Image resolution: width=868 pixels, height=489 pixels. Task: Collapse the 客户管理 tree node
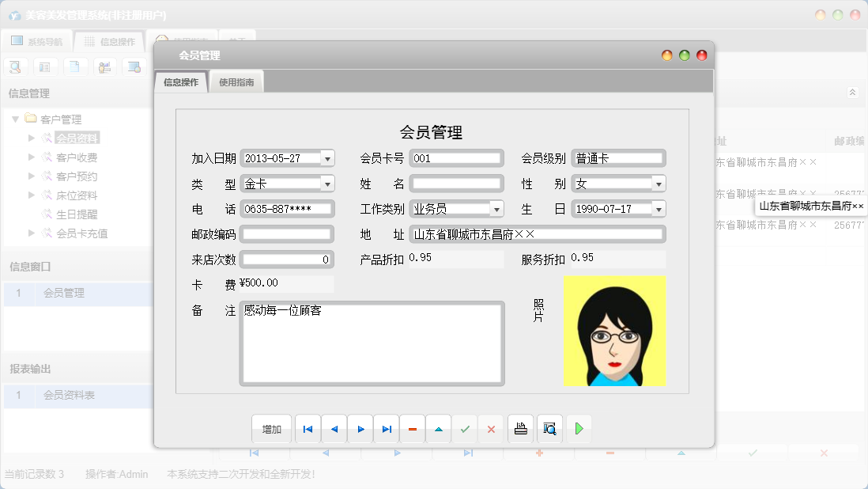[17, 119]
